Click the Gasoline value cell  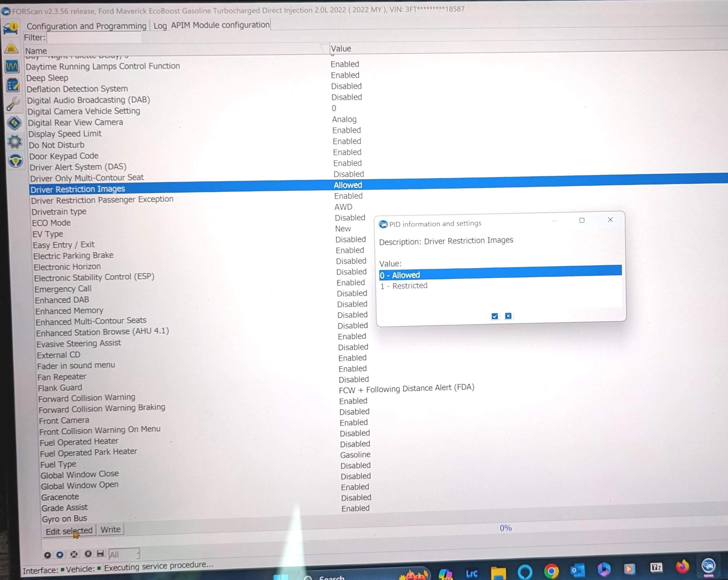[x=355, y=455]
